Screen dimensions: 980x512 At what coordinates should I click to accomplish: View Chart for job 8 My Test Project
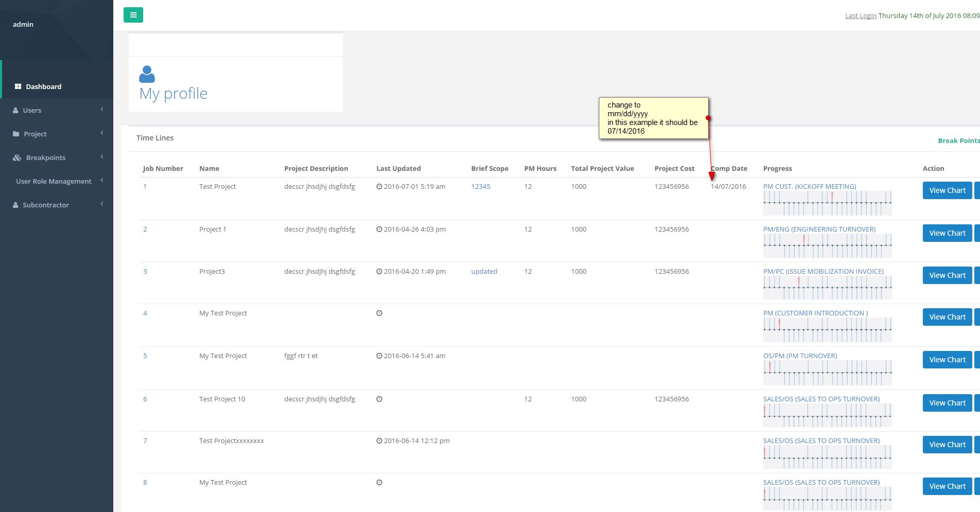[948, 486]
